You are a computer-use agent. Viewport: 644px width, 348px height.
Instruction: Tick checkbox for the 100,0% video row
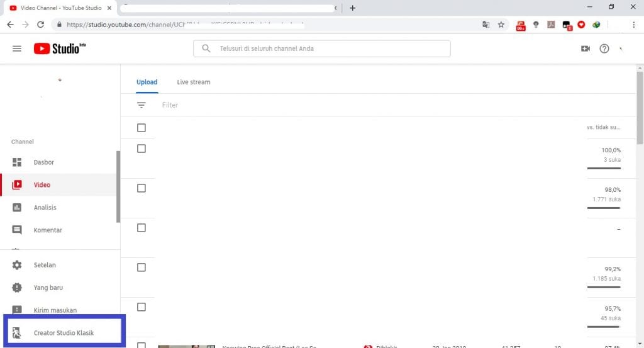(142, 149)
